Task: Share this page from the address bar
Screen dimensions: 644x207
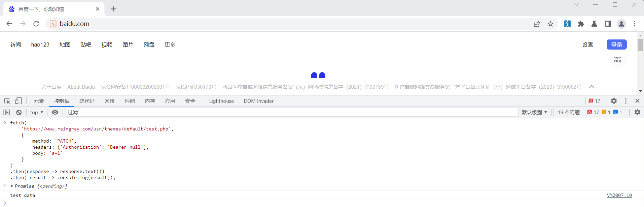Action: tap(537, 24)
